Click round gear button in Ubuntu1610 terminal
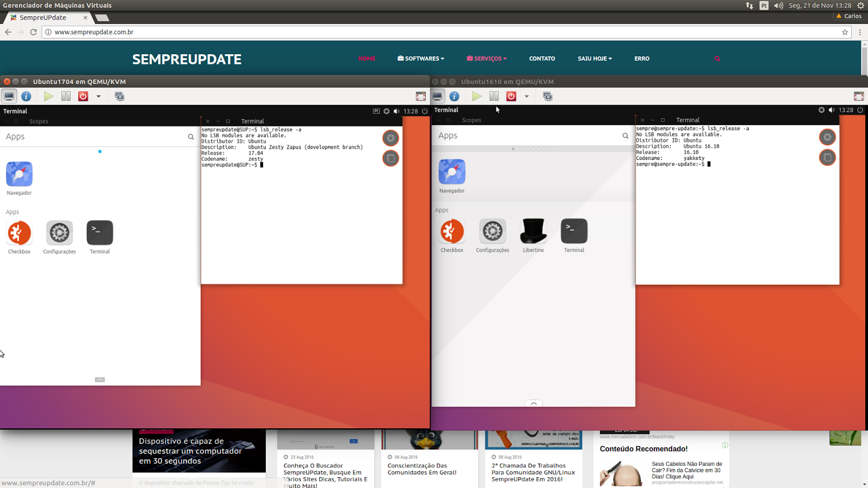 pyautogui.click(x=827, y=137)
